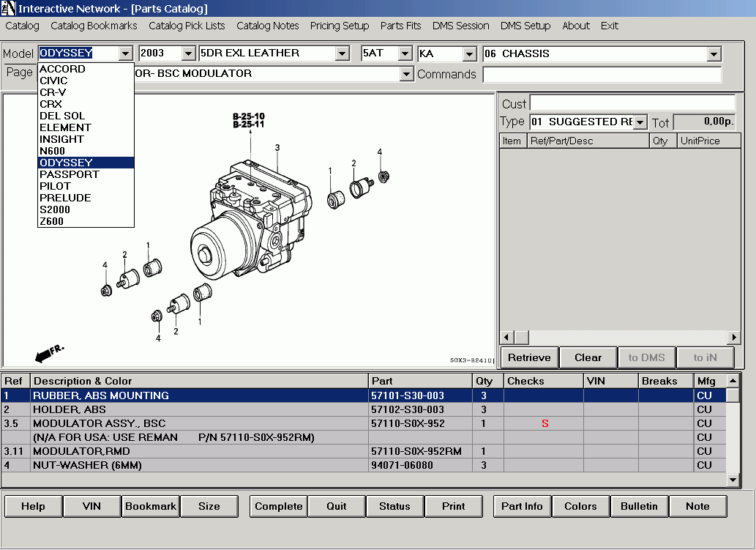Viewport: 756px width, 550px height.
Task: Open Pricing Setup menu
Action: tap(340, 26)
